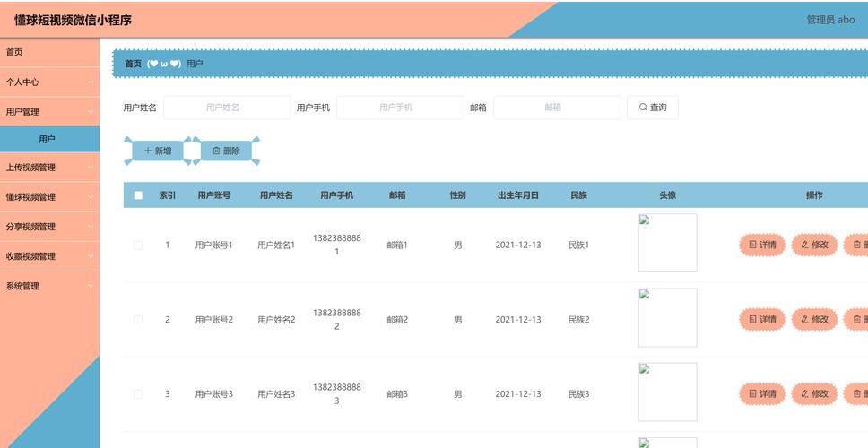Image resolution: width=868 pixels, height=448 pixels.
Task: Click the 首页 breadcrumb link
Action: tap(133, 64)
